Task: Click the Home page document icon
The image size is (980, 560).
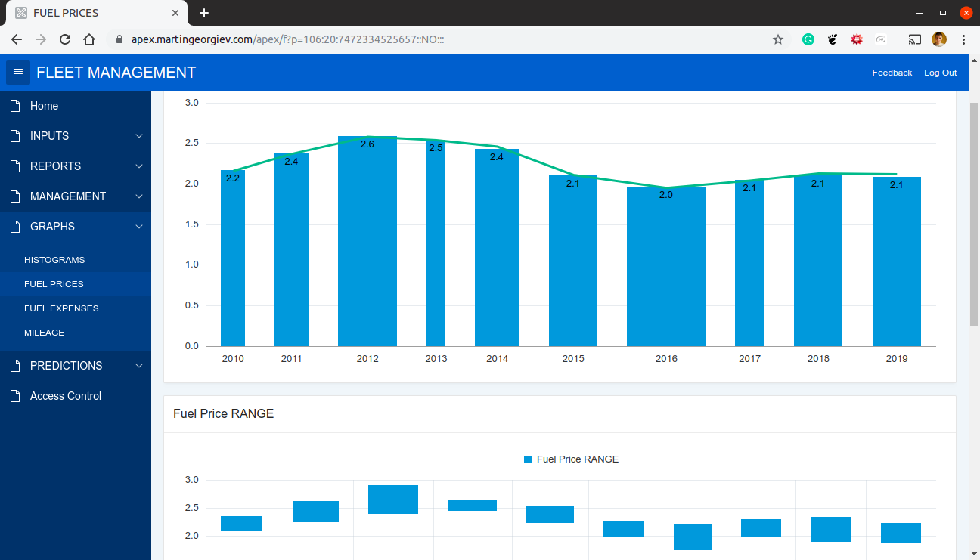Action: 15,106
